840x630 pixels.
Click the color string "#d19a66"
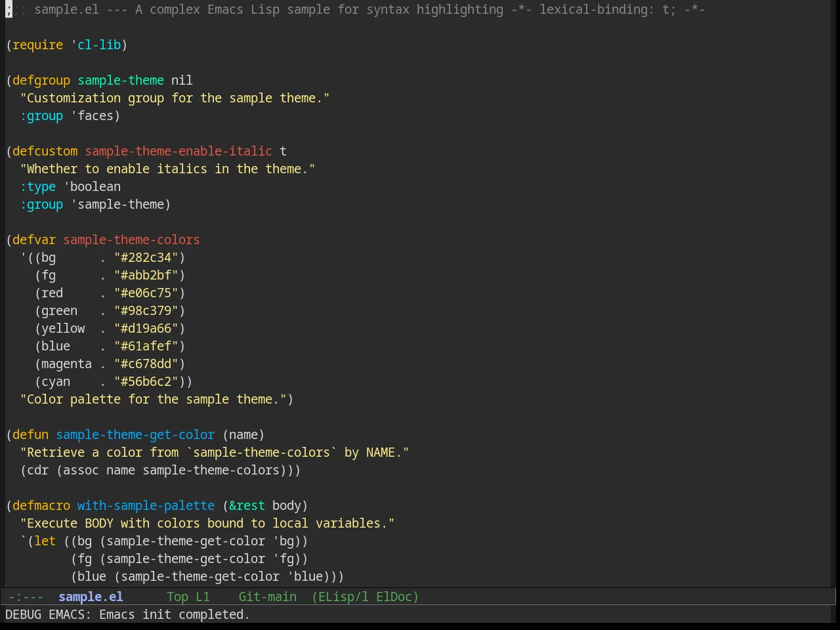(146, 328)
